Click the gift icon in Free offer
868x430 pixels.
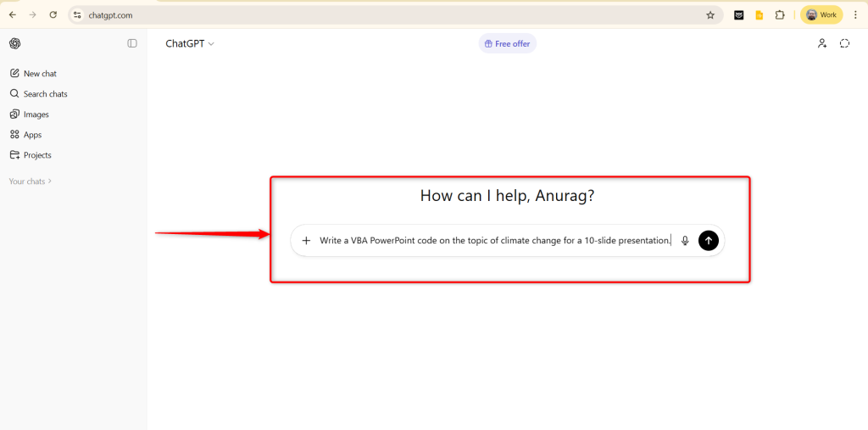(488, 44)
